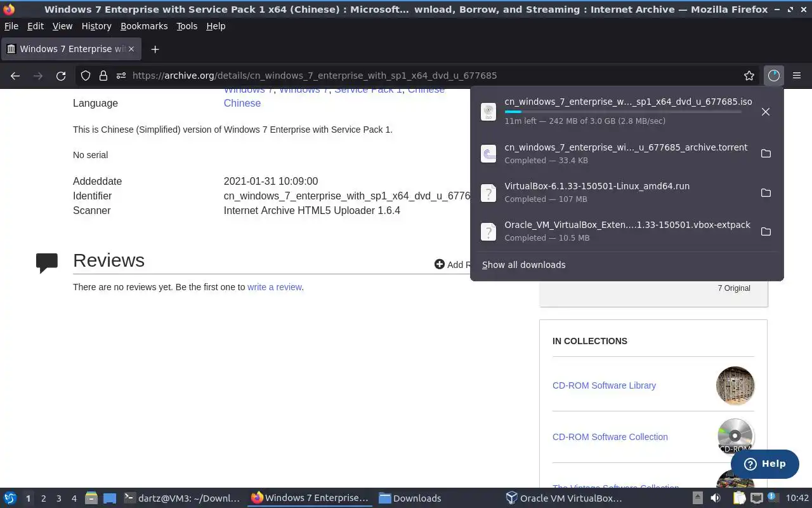
Task: Open tracking protection shield icon
Action: (86, 76)
